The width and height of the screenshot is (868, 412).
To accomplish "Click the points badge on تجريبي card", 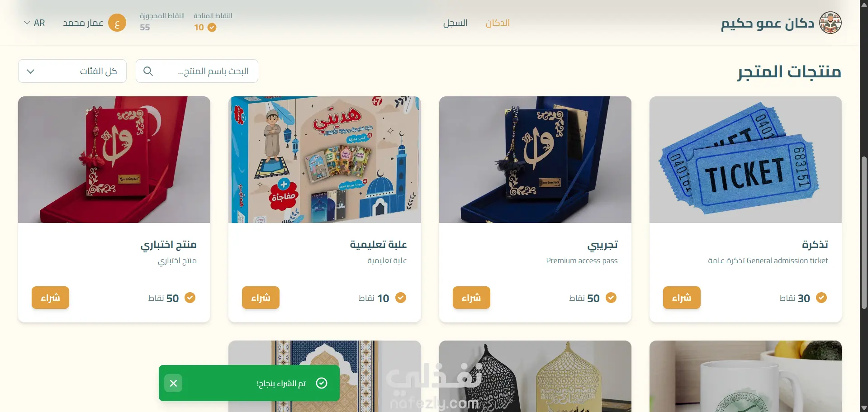I will point(611,298).
